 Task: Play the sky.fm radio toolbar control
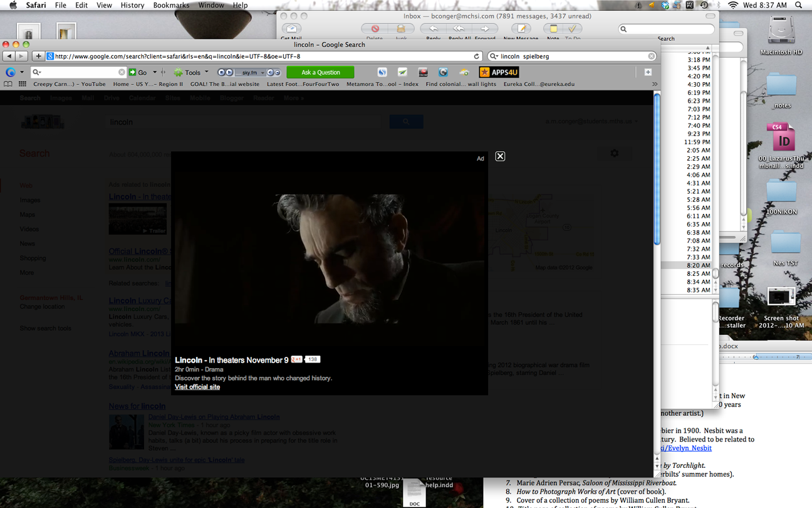coord(229,72)
